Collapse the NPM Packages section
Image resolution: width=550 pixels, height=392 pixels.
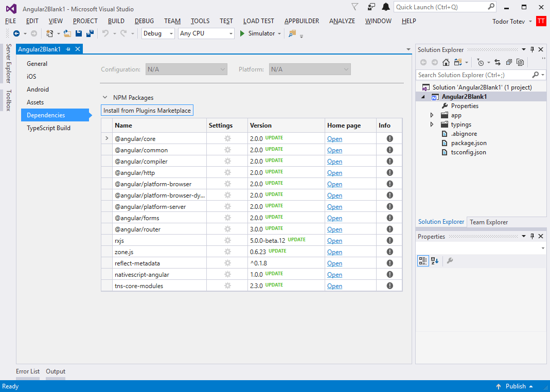point(105,97)
